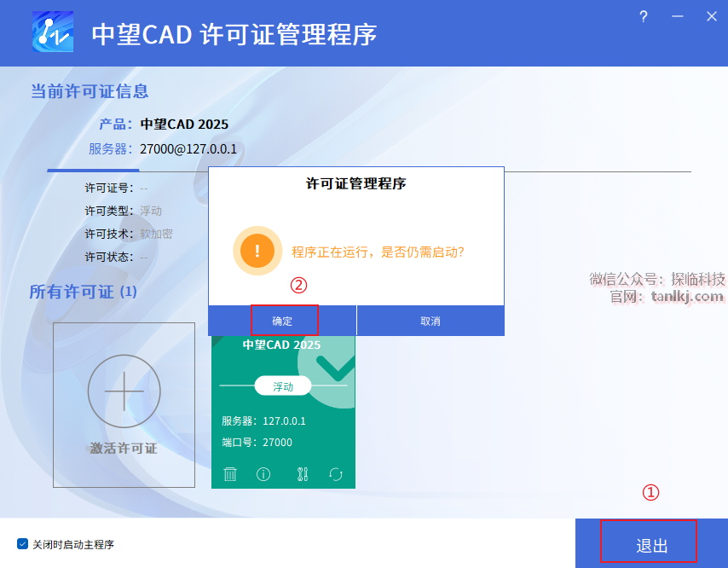Minimize the license manager window
The image size is (728, 568).
coord(678,17)
